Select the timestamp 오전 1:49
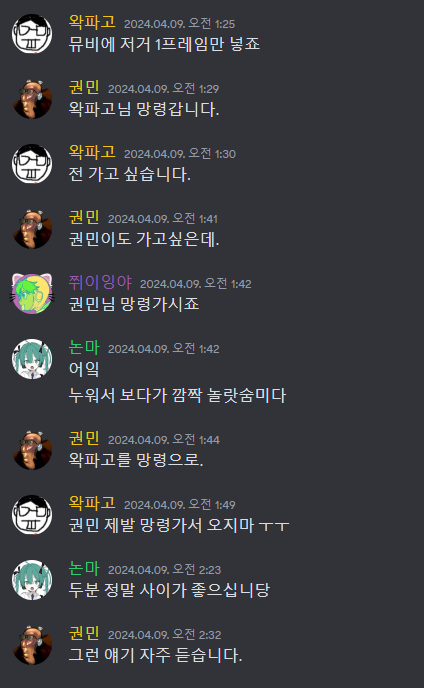424x688 pixels. 212,505
